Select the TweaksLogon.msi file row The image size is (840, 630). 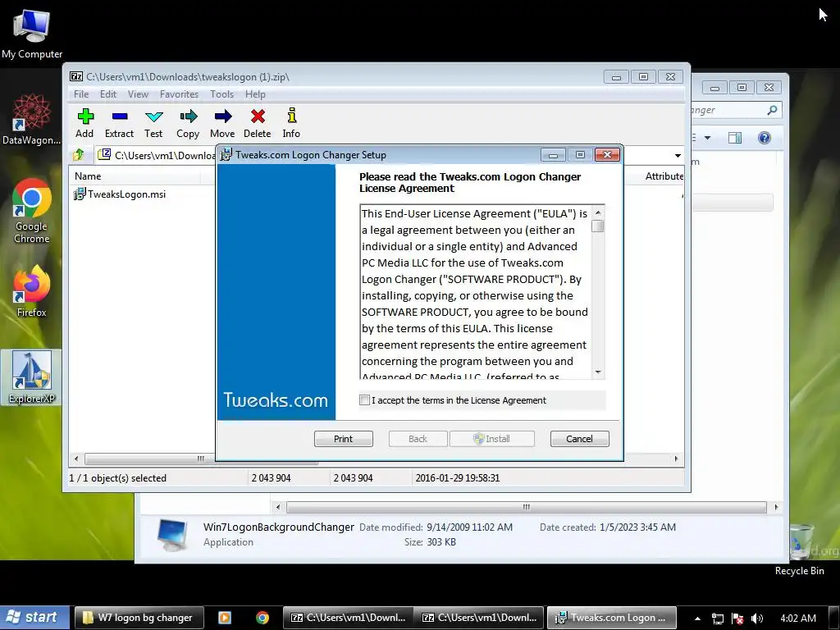120,194
